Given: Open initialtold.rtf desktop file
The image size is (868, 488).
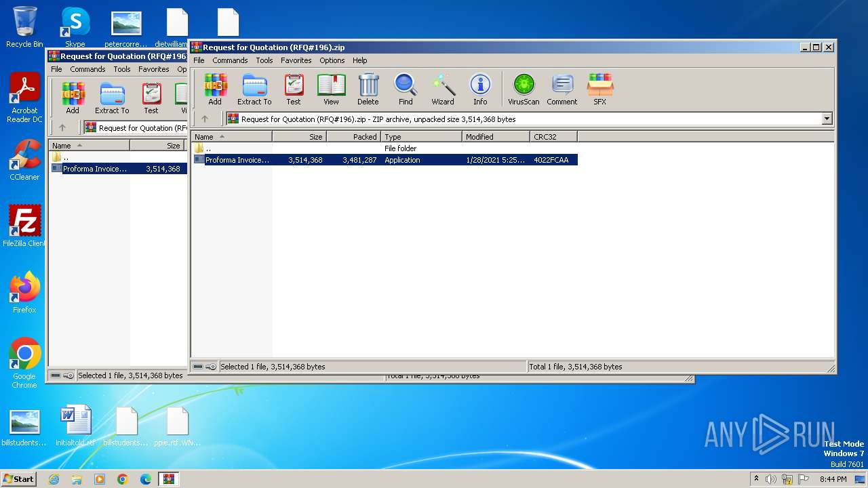Looking at the screenshot, I should [75, 426].
